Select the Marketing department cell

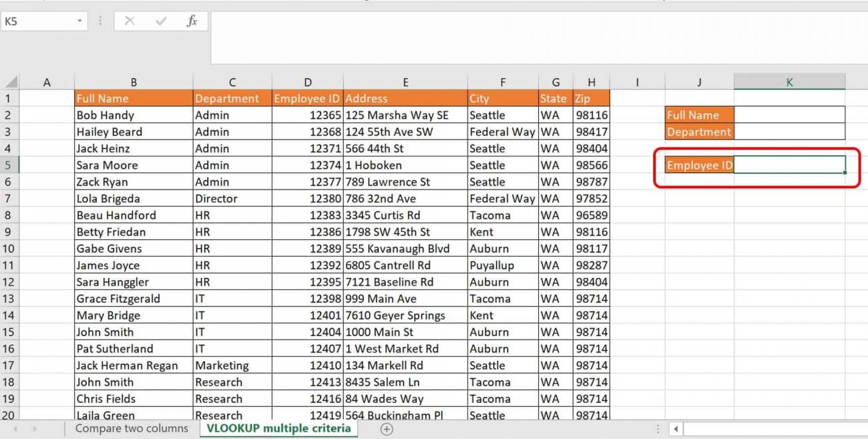point(232,365)
